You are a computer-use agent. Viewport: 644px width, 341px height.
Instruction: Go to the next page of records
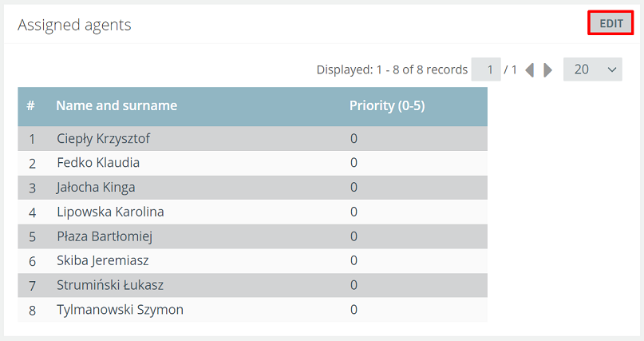(547, 69)
